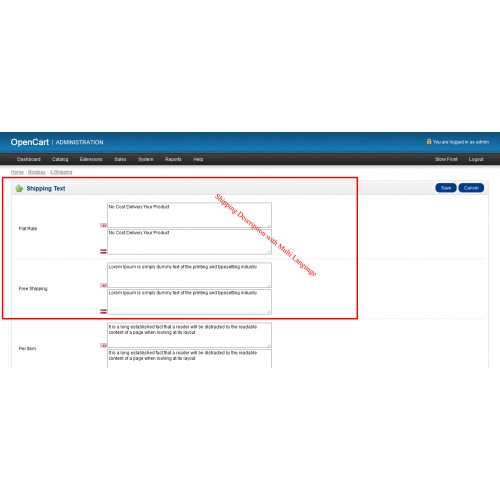Click the blue Save button
Image resolution: width=500 pixels, height=500 pixels.
[446, 188]
